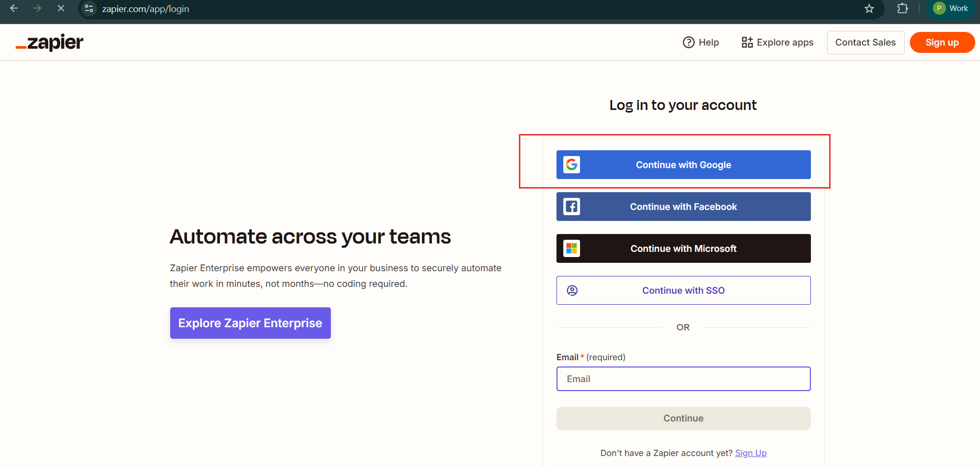Go back with the browser back arrow
This screenshot has height=467, width=980.
click(x=14, y=8)
